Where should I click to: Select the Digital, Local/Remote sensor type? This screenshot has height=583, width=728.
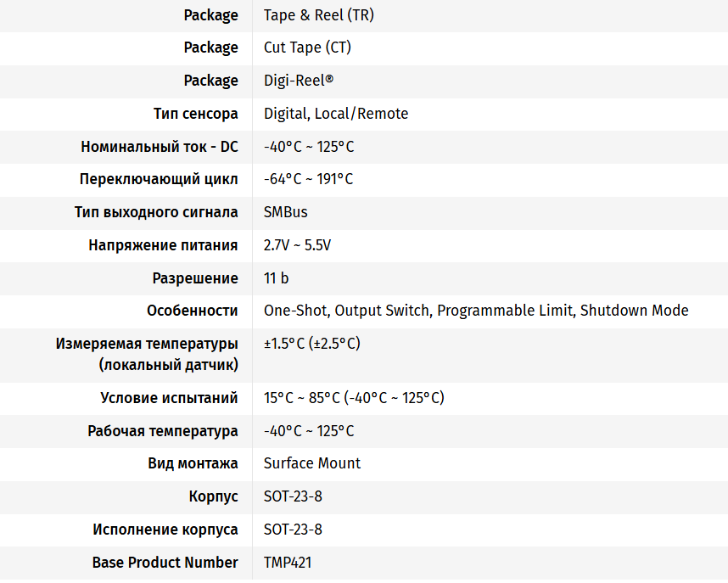pyautogui.click(x=336, y=114)
